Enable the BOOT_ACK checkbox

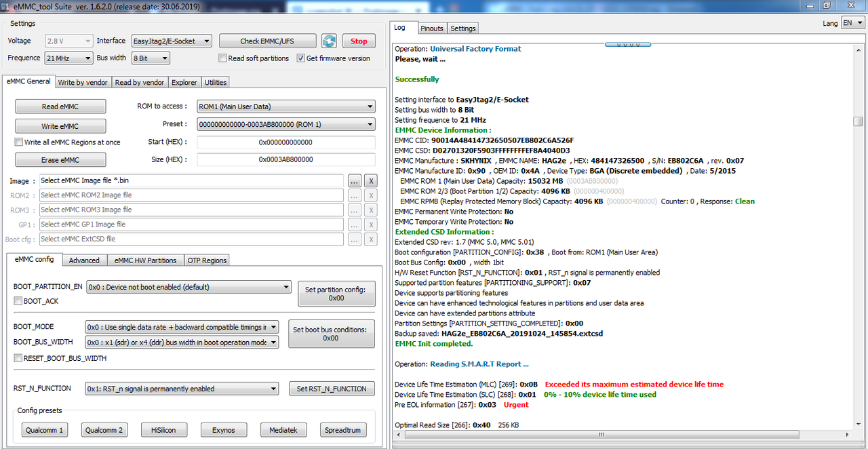[x=18, y=301]
